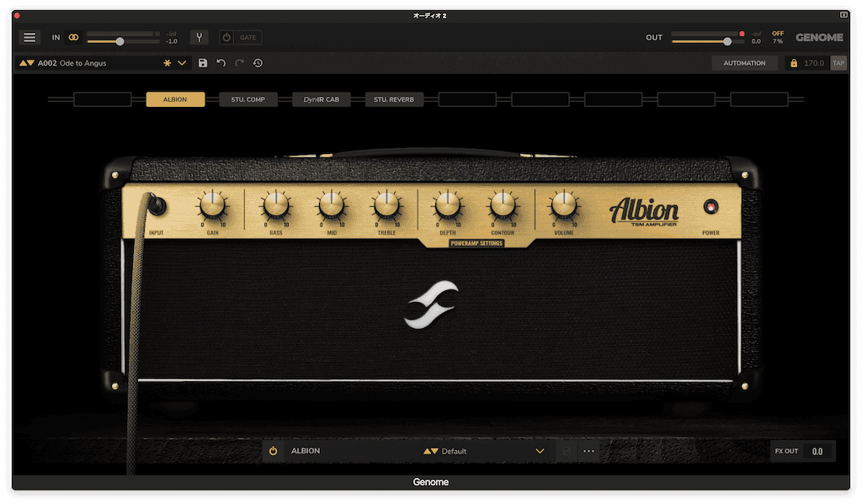
Task: Open the hamburger main menu
Action: pyautogui.click(x=29, y=37)
